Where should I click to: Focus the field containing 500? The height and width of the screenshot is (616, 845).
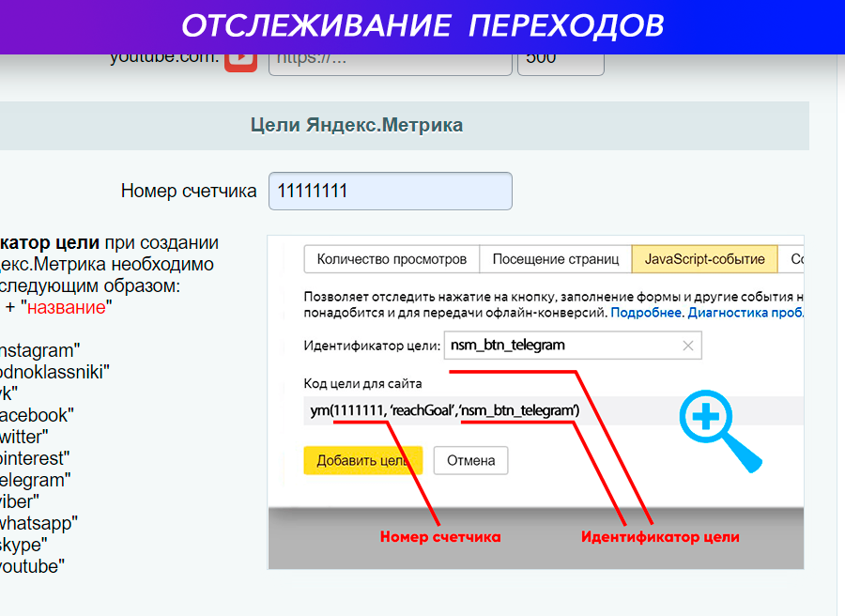click(561, 60)
